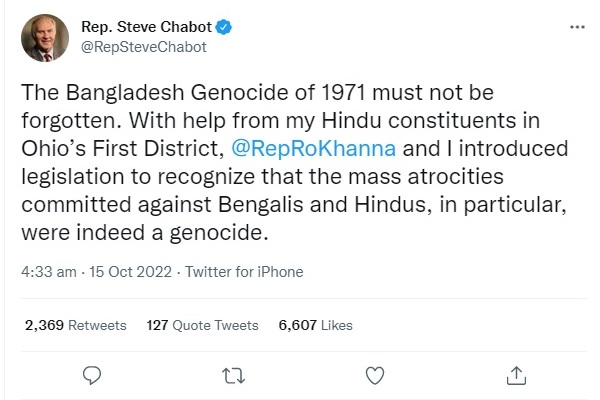600x400 pixels.
Task: Click the 4:33 am timestamp
Action: (50, 271)
